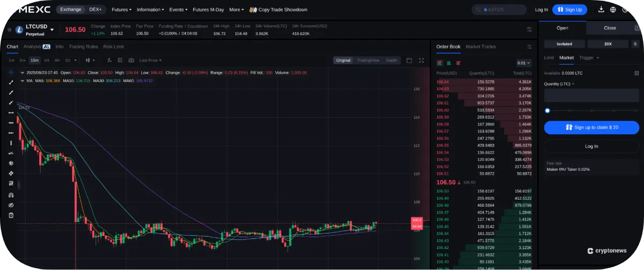644x270 pixels.
Task: Select the Close position tab
Action: tap(610, 28)
